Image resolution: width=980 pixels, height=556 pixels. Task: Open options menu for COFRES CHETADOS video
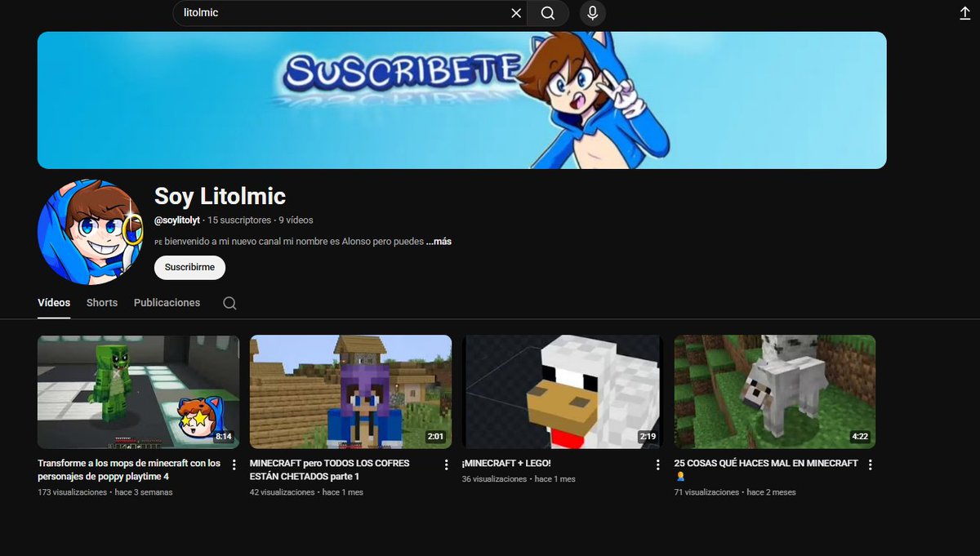(x=446, y=465)
